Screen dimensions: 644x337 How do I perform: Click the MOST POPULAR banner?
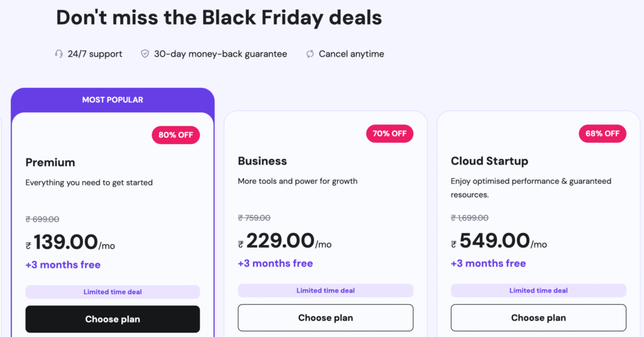[113, 100]
